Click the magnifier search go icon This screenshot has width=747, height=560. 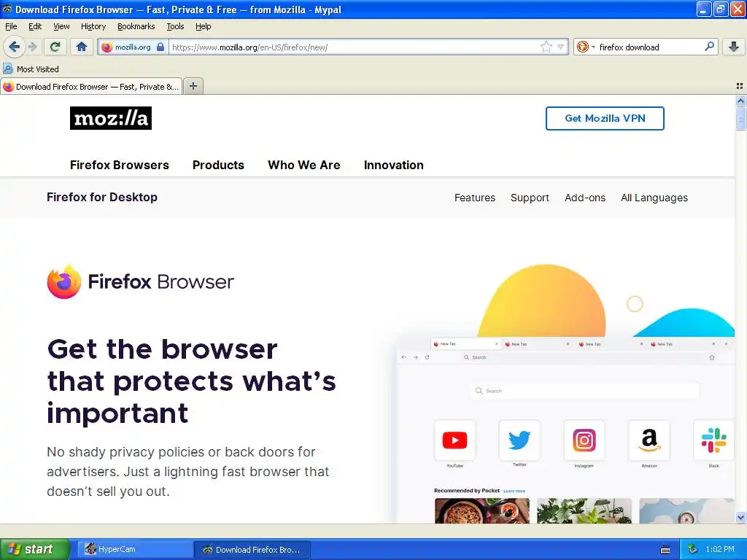click(709, 47)
